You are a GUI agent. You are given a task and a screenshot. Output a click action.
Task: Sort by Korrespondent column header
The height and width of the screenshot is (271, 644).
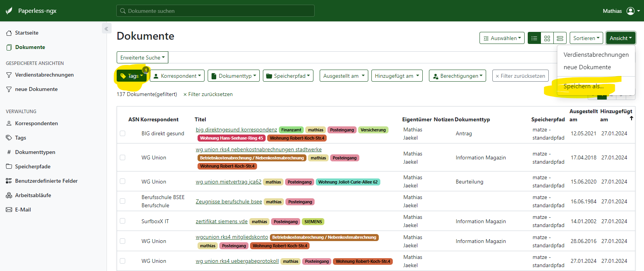click(x=159, y=119)
